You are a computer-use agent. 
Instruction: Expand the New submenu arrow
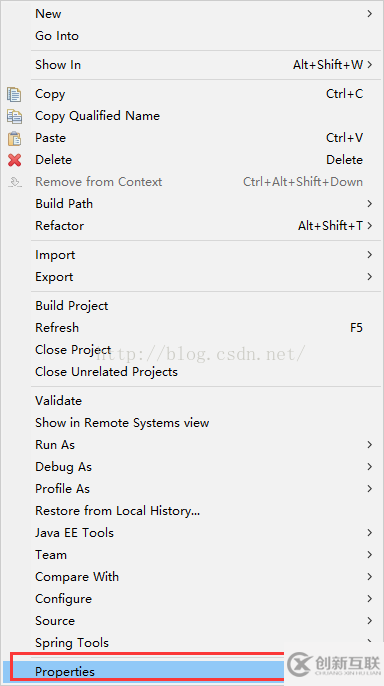[x=370, y=14]
